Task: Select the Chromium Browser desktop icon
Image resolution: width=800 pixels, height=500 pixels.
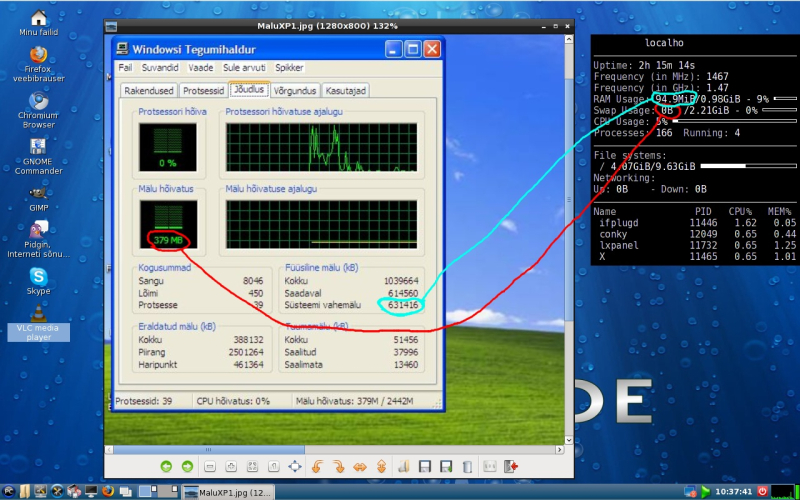Action: click(x=39, y=110)
